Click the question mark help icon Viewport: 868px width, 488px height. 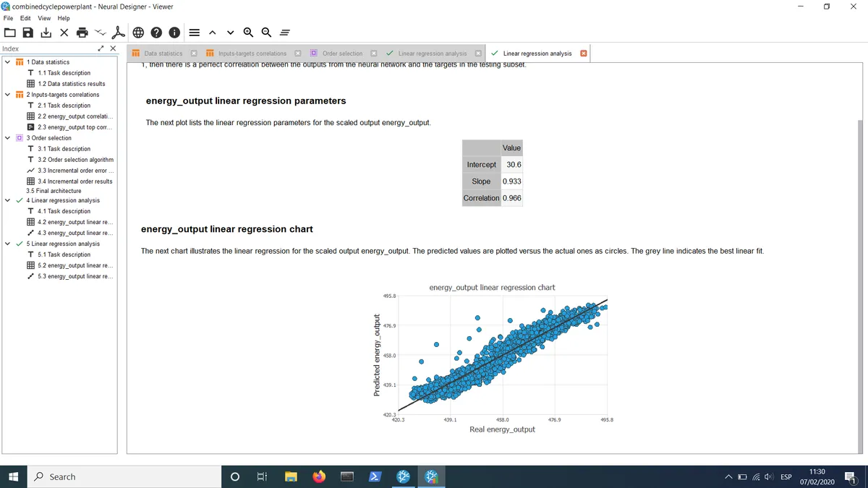(x=156, y=32)
